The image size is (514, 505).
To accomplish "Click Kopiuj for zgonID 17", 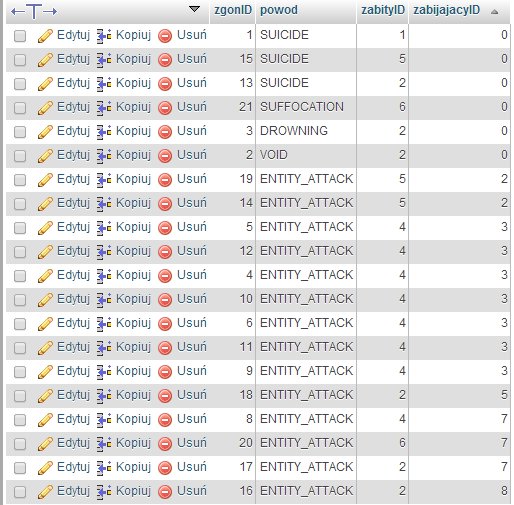I will 133,467.
